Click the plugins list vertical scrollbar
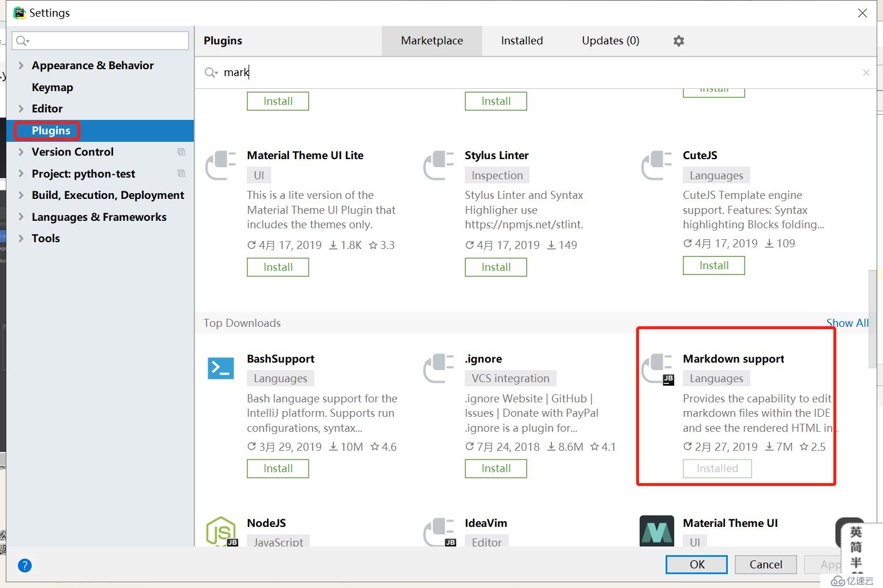This screenshot has height=588, width=883. (873, 319)
